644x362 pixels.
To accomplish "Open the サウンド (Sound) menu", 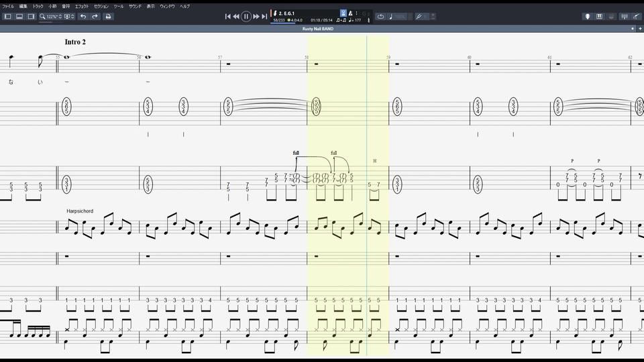I will pos(135,6).
